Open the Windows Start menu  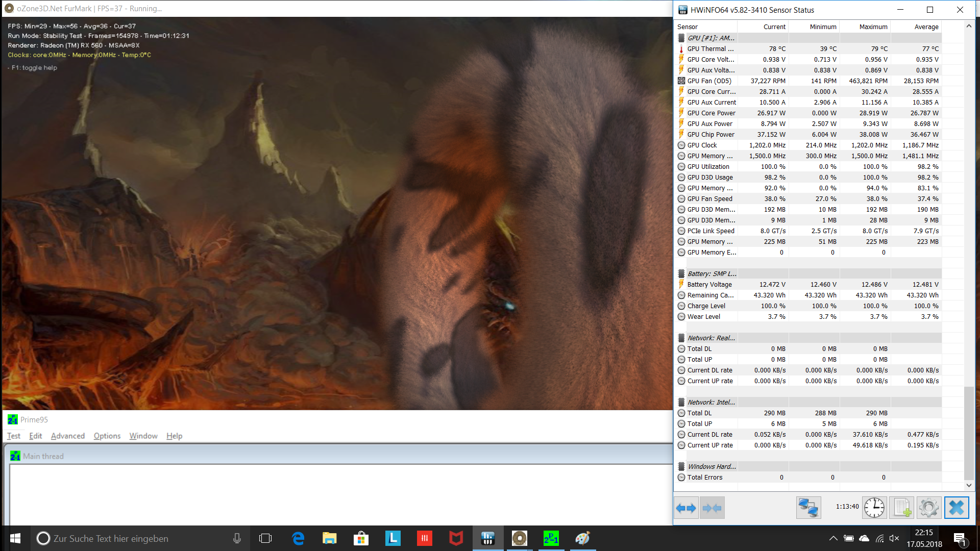click(15, 538)
